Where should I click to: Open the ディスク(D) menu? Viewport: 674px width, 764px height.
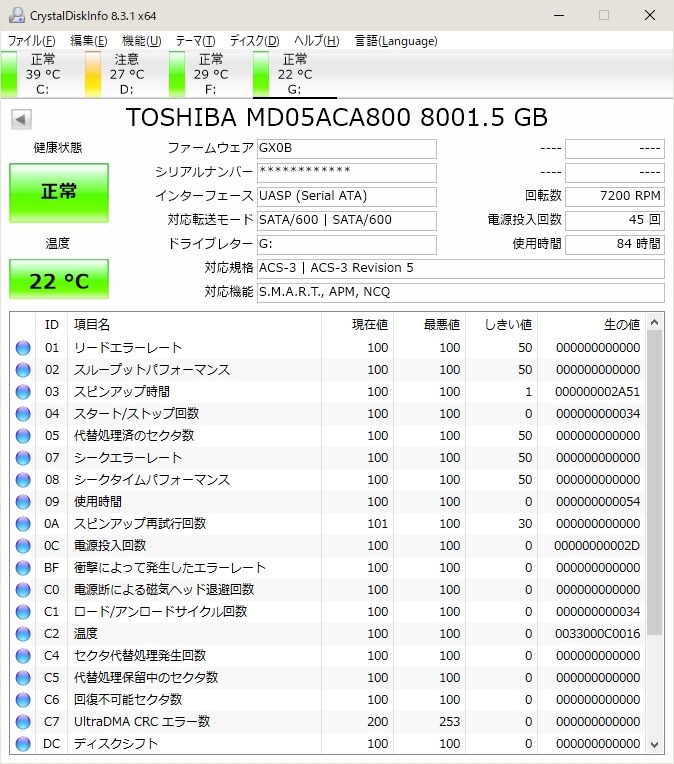point(254,41)
